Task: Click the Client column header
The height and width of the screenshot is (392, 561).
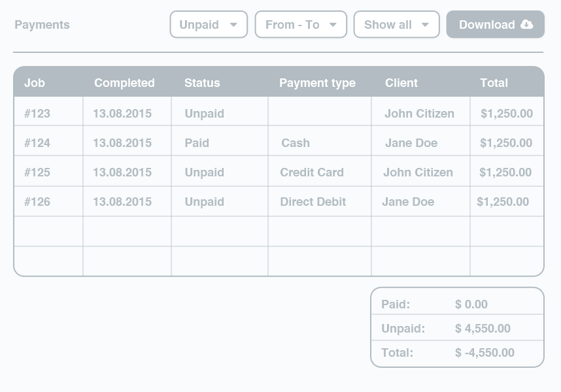Action: 401,83
